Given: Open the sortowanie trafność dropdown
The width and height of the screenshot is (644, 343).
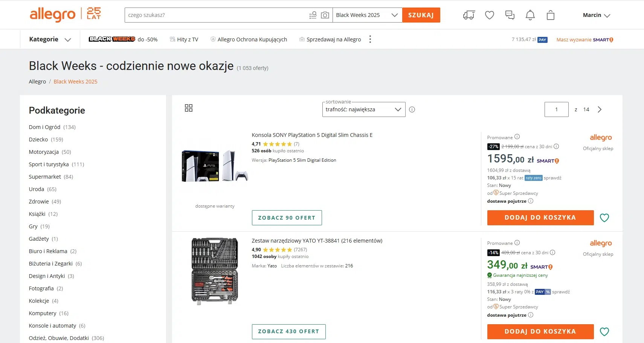Looking at the screenshot, I should click(363, 109).
